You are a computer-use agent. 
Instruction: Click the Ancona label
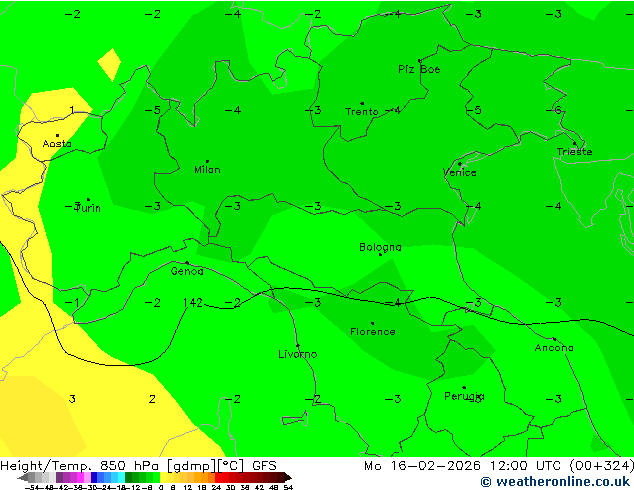pyautogui.click(x=554, y=348)
